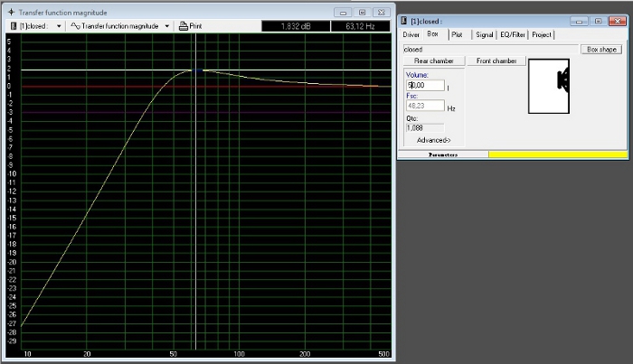This screenshot has width=633, height=364.
Task: Click the Parameters status bar label
Action: [443, 154]
